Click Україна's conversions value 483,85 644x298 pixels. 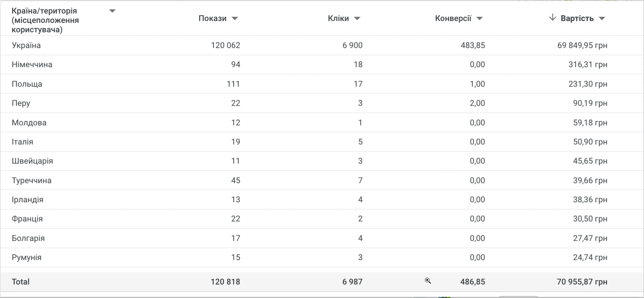[x=473, y=45]
